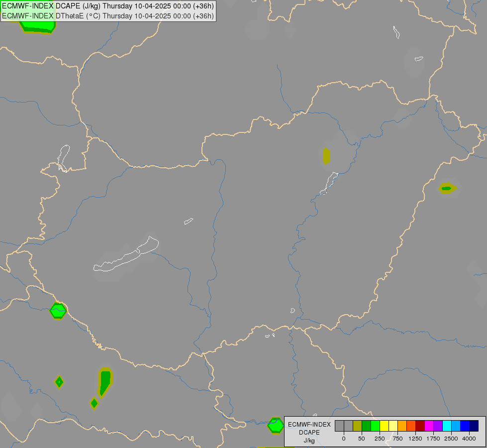
Task: Click the legend value 4000
Action: [x=469, y=439]
